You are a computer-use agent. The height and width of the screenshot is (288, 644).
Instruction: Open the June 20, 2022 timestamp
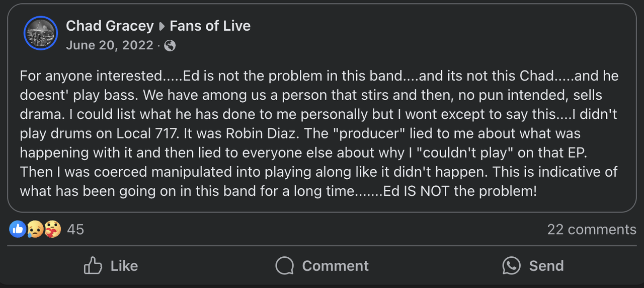click(110, 45)
